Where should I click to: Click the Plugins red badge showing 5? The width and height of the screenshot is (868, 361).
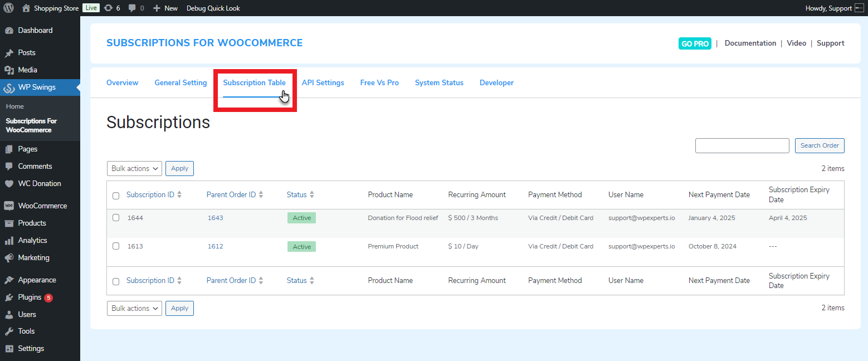(x=48, y=297)
